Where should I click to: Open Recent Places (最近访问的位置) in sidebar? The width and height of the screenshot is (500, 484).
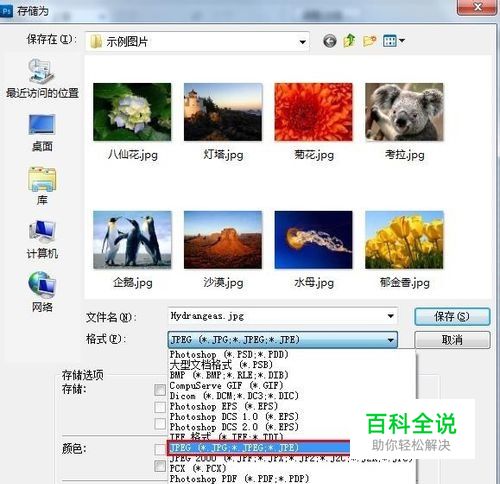coord(42,79)
